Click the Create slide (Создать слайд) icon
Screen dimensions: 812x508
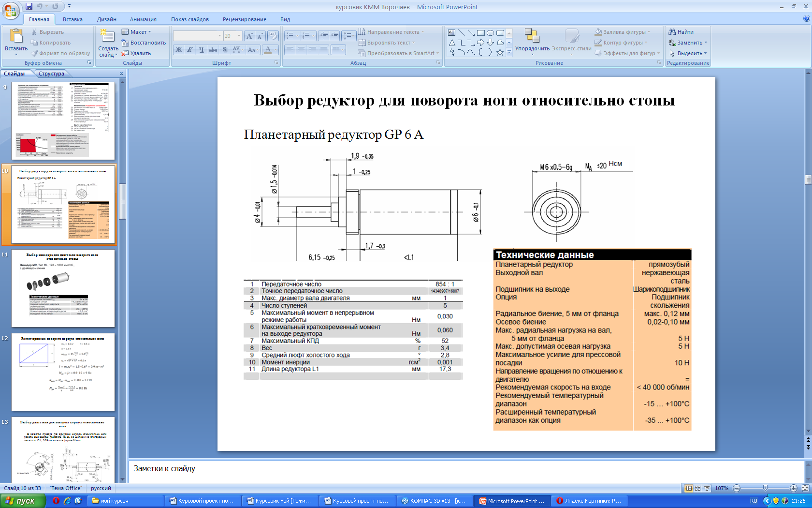(107, 36)
